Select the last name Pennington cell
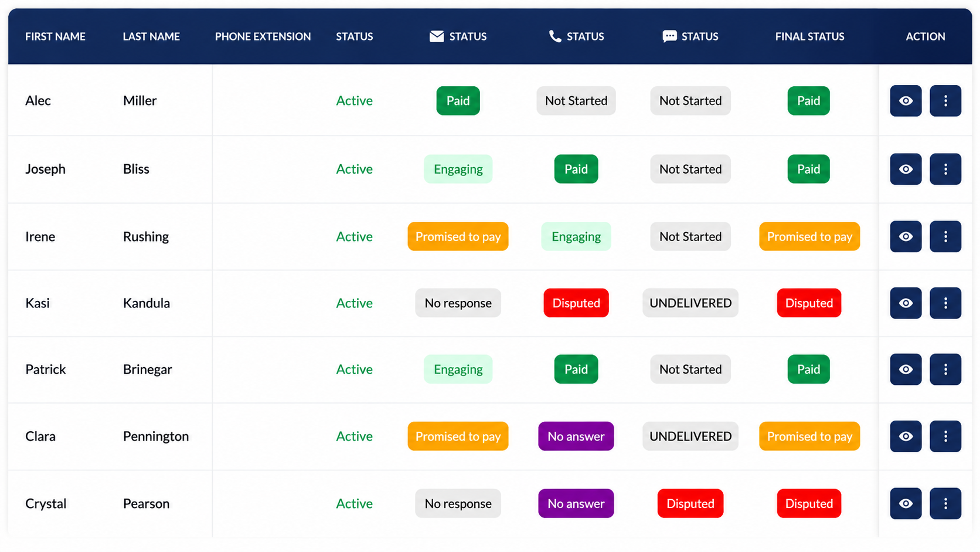The height and width of the screenshot is (552, 980). pyautogui.click(x=156, y=436)
